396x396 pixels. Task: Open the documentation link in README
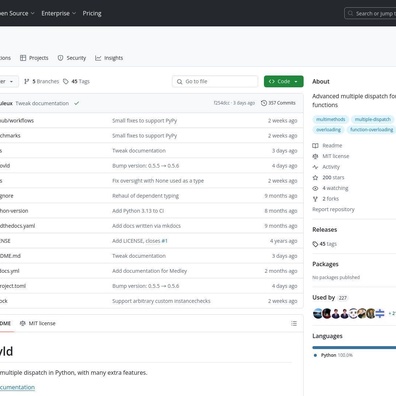coord(17,387)
